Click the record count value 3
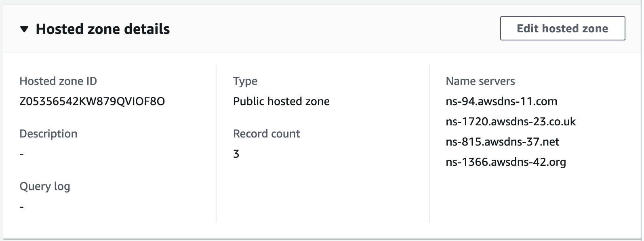 click(x=236, y=154)
